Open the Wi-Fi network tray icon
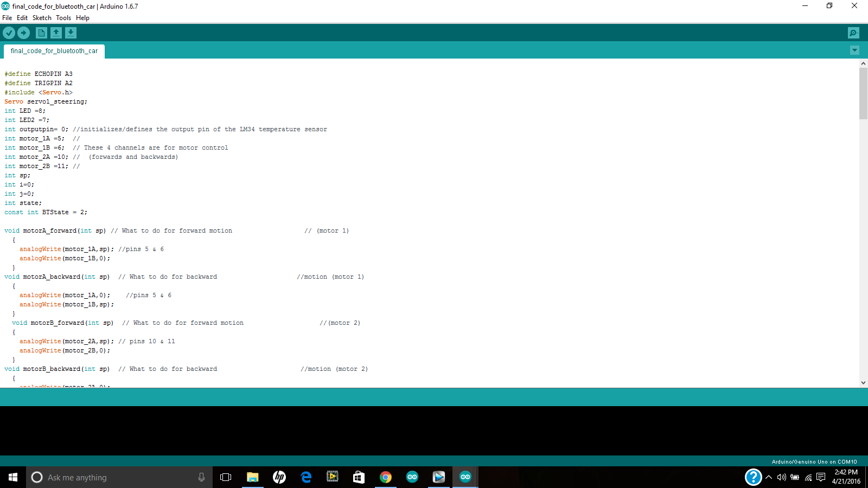 coord(808,477)
